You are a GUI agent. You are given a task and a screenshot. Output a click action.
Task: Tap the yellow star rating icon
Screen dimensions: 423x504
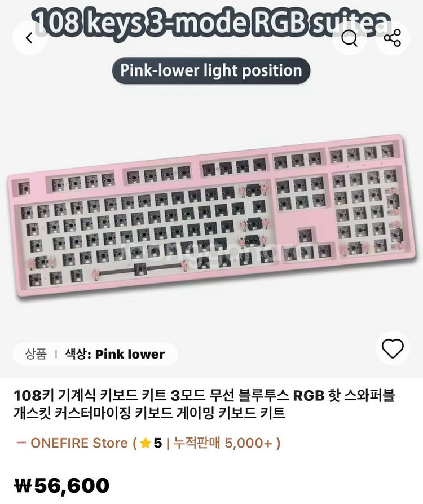[x=146, y=444]
